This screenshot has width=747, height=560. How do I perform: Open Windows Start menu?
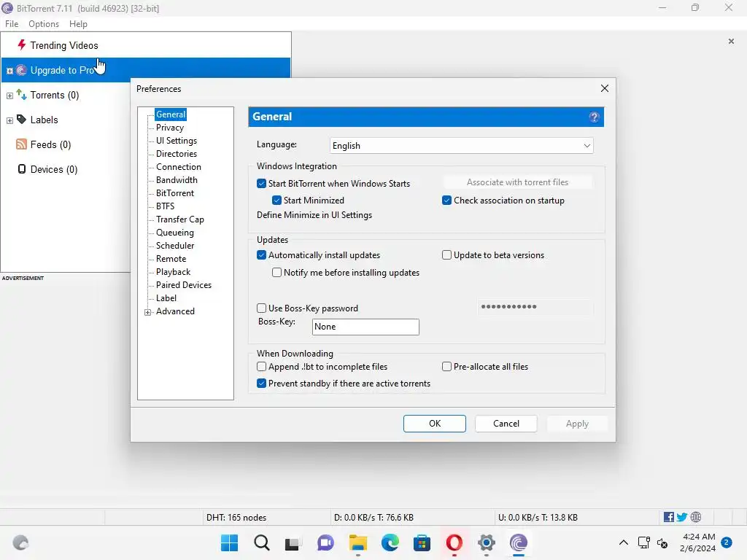tap(229, 542)
